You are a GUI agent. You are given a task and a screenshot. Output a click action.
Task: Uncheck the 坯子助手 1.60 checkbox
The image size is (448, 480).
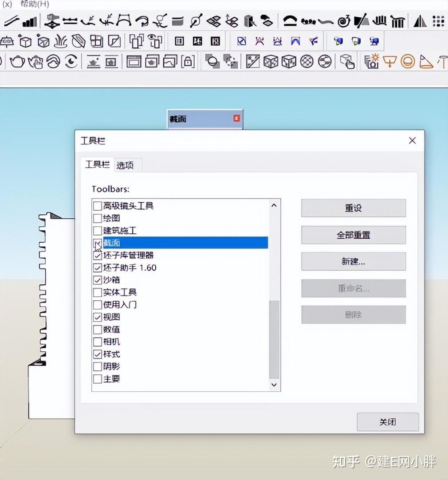pyautogui.click(x=97, y=268)
